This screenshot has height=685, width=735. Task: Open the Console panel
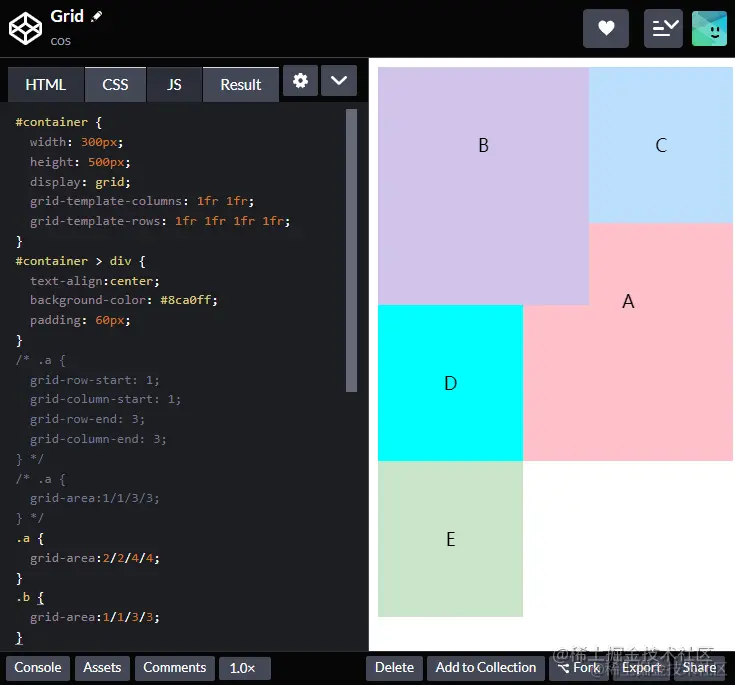coord(38,668)
